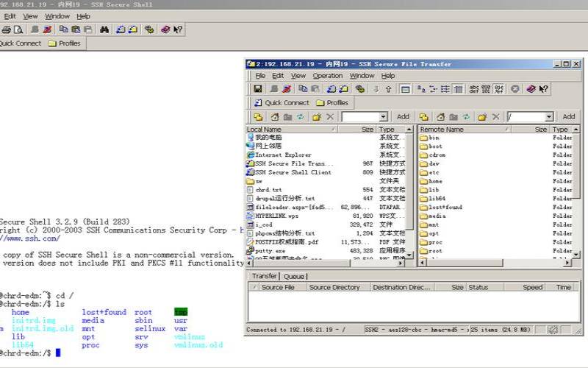Image resolution: width=588 pixels, height=368 pixels.
Task: Switch to Details view mode
Action: tap(458, 89)
